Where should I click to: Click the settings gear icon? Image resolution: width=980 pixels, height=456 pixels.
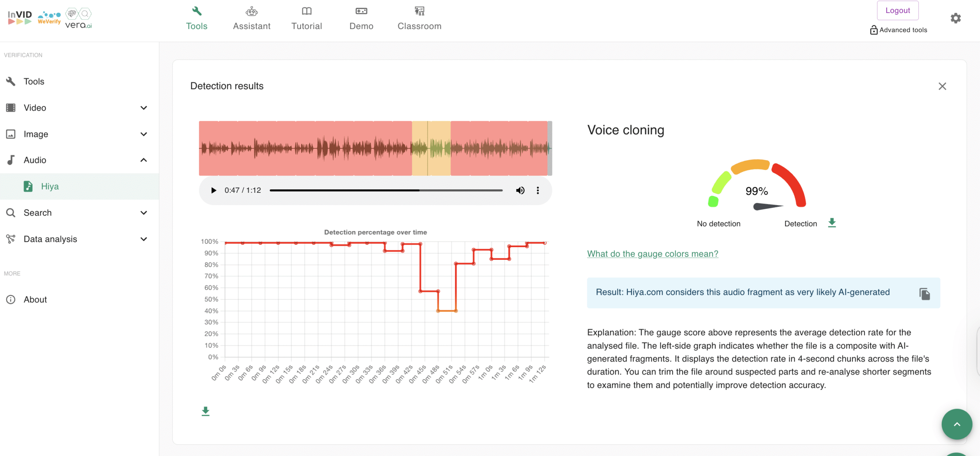coord(955,18)
